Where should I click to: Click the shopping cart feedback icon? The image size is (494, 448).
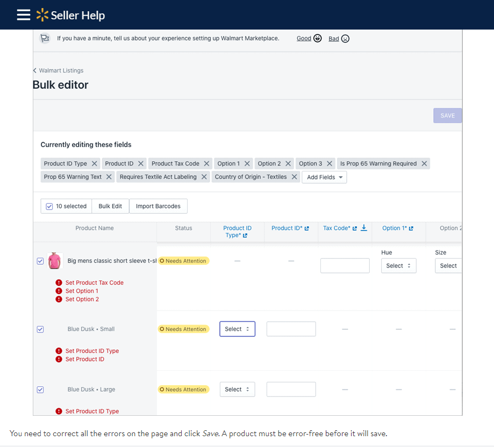pyautogui.click(x=45, y=39)
